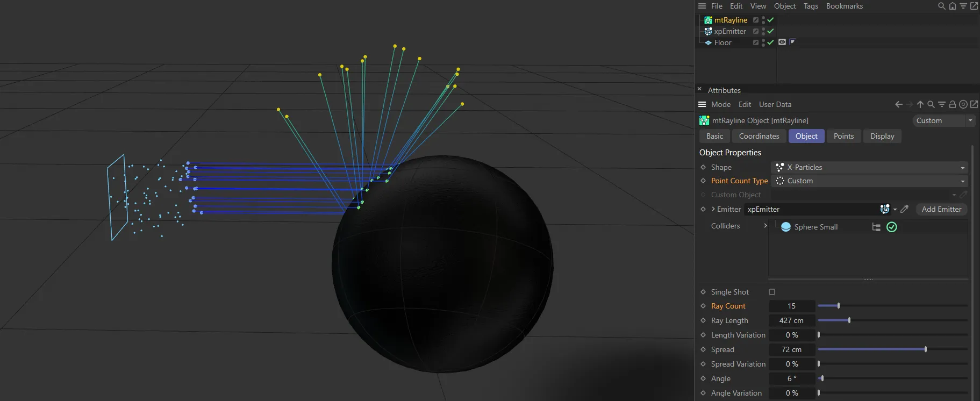The height and width of the screenshot is (401, 980).
Task: Open File menu in Object Manager
Action: [x=717, y=6]
